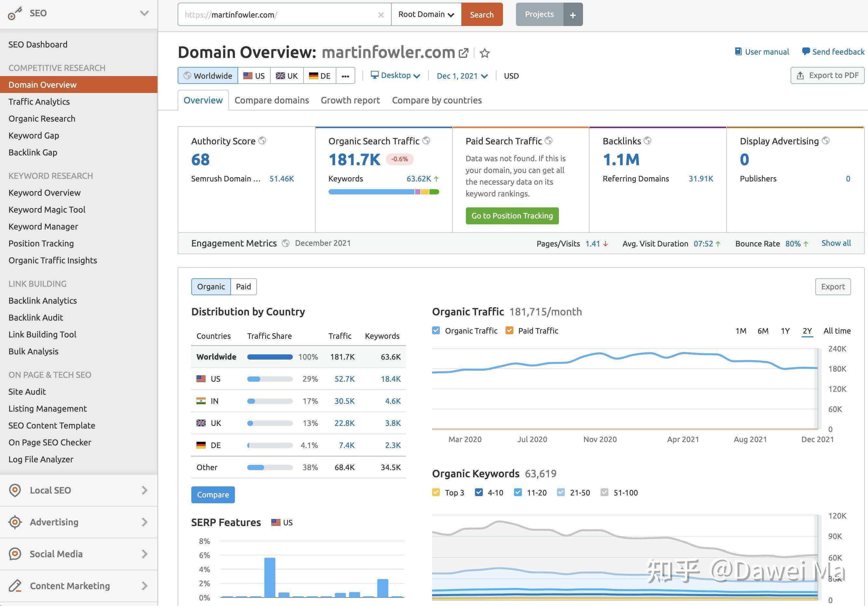
Task: Switch to Compare by countries tab
Action: 437,100
